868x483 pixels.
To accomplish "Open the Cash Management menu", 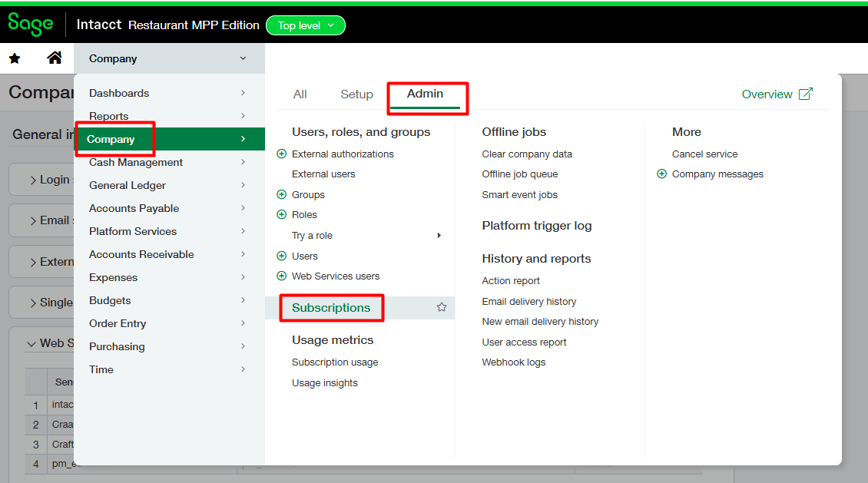I will click(170, 162).
